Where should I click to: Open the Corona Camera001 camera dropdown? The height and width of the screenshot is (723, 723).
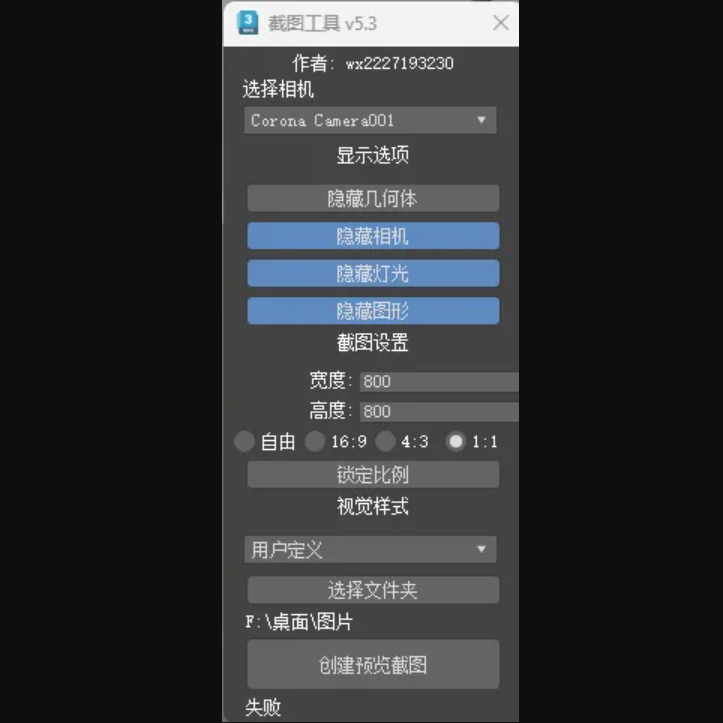point(370,120)
